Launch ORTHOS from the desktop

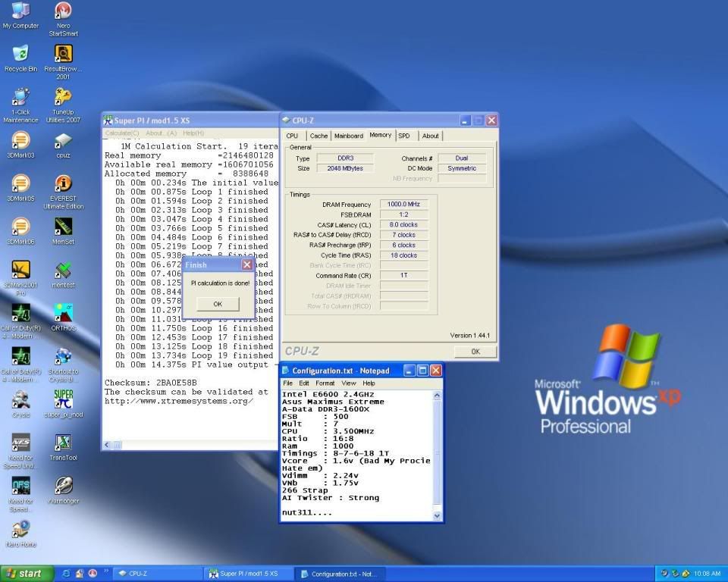pos(64,314)
